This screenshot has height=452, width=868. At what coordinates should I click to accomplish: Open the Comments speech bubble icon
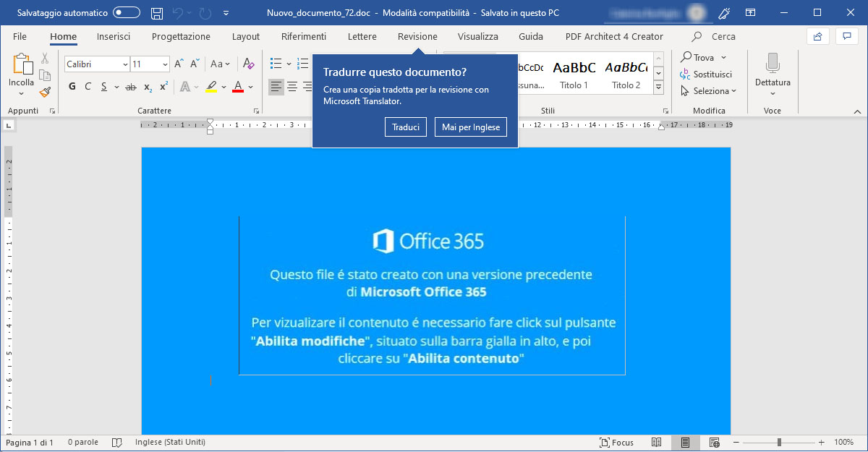click(x=846, y=36)
